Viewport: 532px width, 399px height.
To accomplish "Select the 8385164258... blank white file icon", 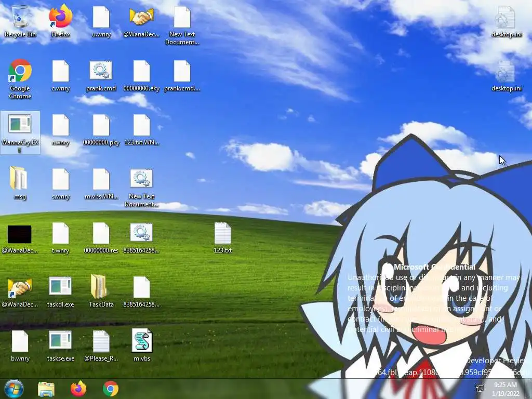I will [x=141, y=292].
